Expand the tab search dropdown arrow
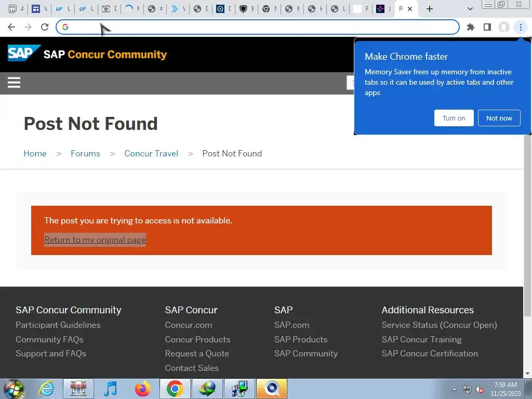Screen dimensions: 532x399 470,9
